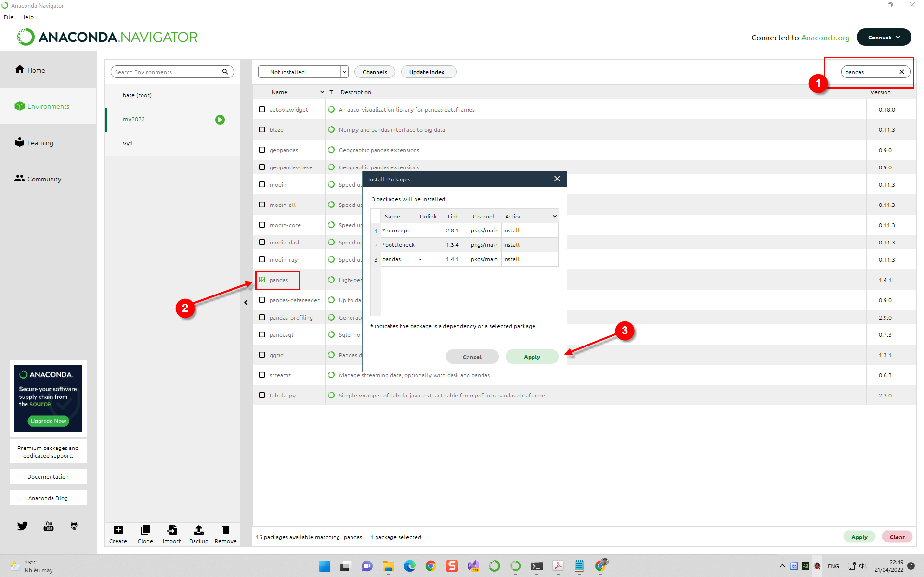924x577 pixels.
Task: Show hidden system tray icons
Action: (x=782, y=566)
